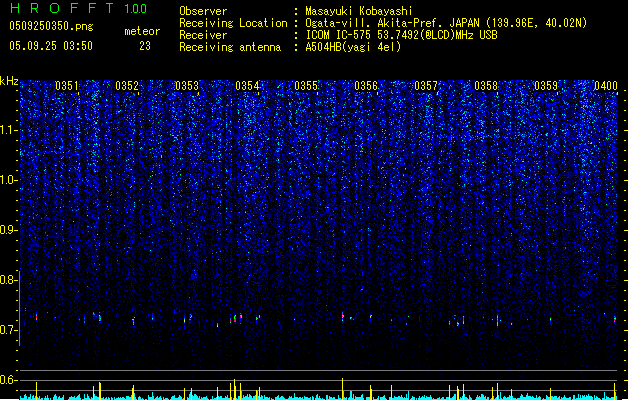Click the 0353 time marker
Viewport: 629px width, 400px height.
tap(187, 86)
